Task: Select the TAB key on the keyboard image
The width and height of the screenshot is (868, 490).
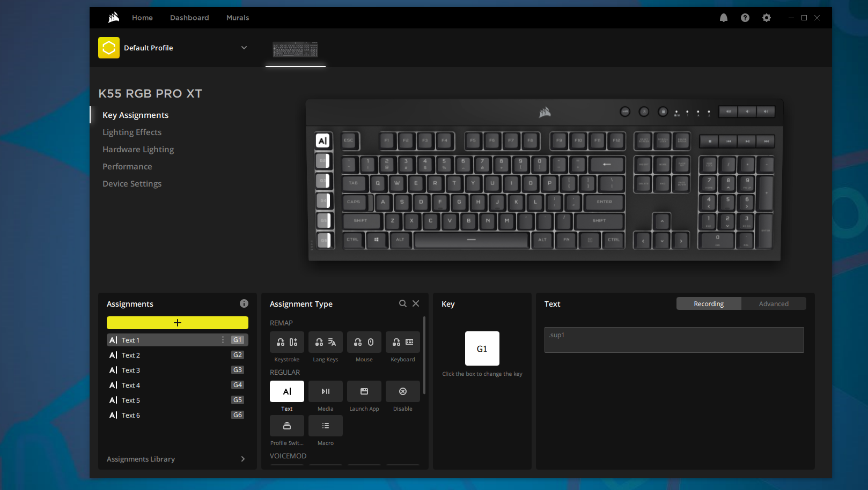Action: tap(354, 183)
